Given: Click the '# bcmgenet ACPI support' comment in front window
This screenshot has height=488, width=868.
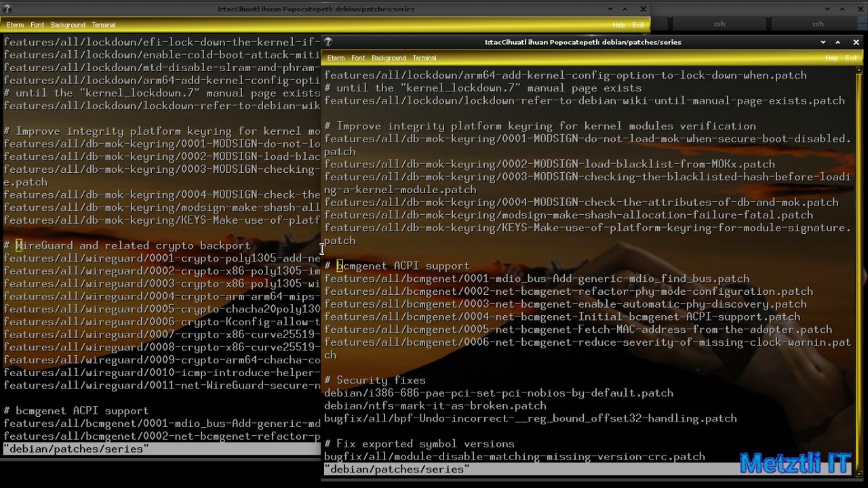Looking at the screenshot, I should [397, 266].
